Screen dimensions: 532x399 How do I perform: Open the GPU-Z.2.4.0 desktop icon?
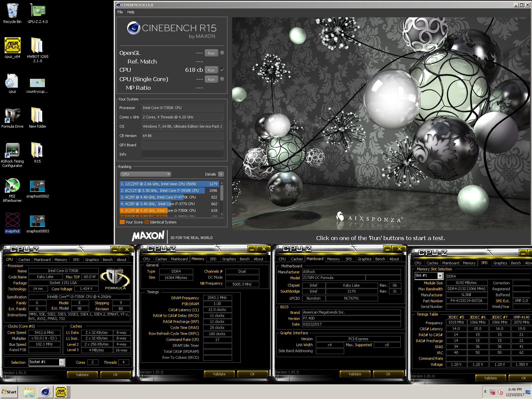[x=38, y=13]
